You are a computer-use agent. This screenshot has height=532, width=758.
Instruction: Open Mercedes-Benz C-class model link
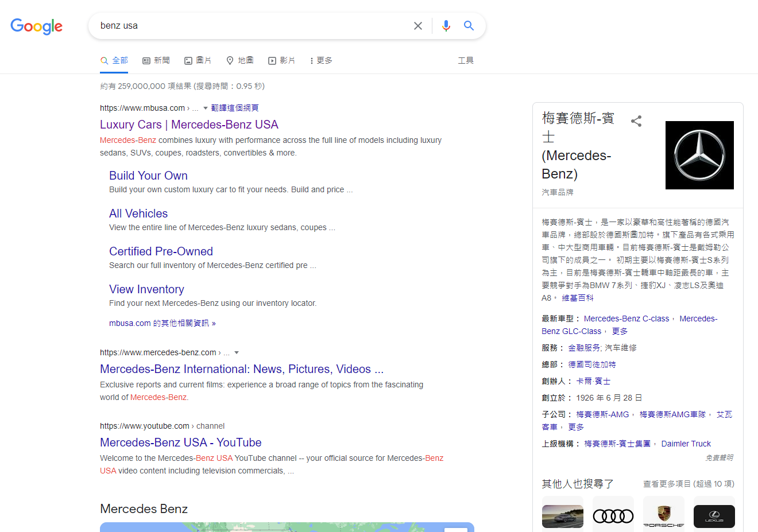(626, 319)
